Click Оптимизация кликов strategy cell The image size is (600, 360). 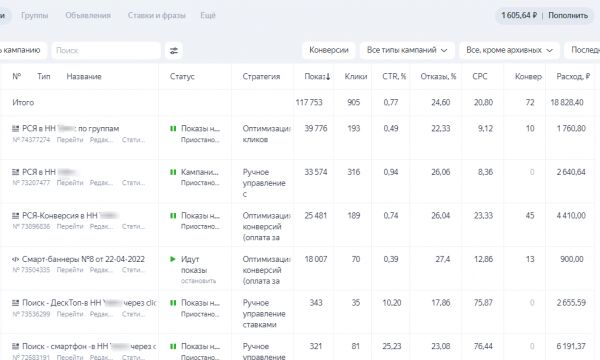266,134
